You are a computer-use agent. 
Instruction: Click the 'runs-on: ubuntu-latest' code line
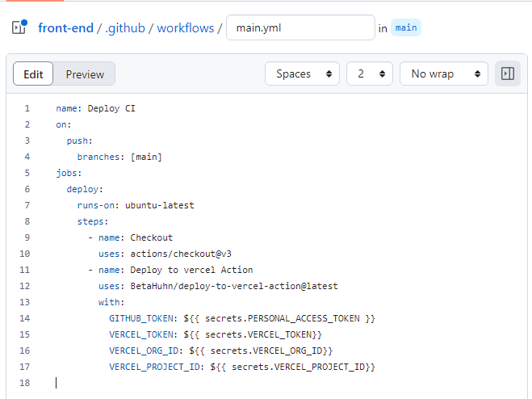(x=136, y=205)
